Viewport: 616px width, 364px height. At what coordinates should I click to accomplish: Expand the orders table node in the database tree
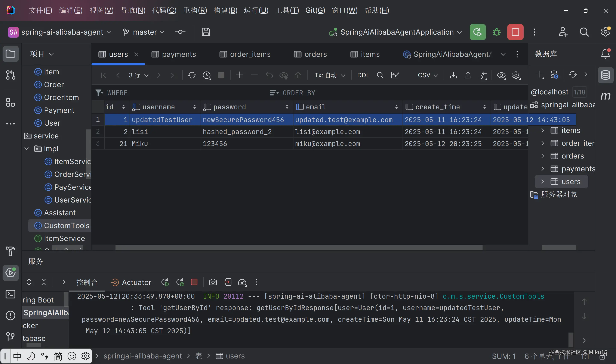click(543, 156)
